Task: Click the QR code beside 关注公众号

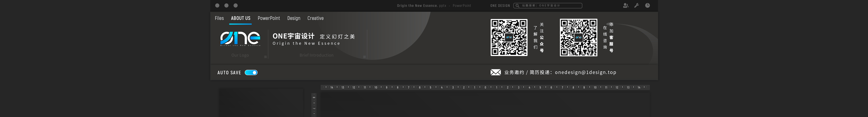Action: click(x=509, y=38)
